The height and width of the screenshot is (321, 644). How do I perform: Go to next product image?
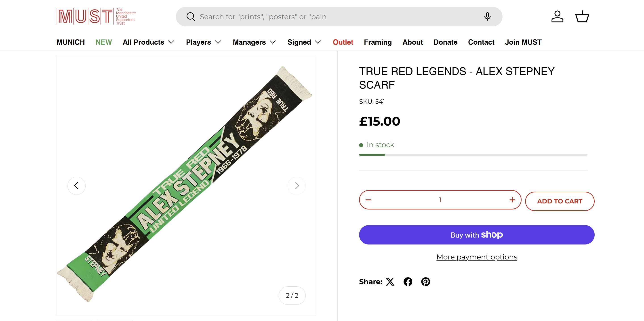[x=297, y=185]
